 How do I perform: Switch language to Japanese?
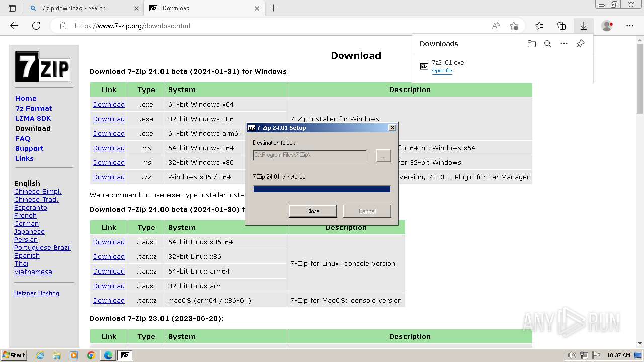(x=29, y=231)
